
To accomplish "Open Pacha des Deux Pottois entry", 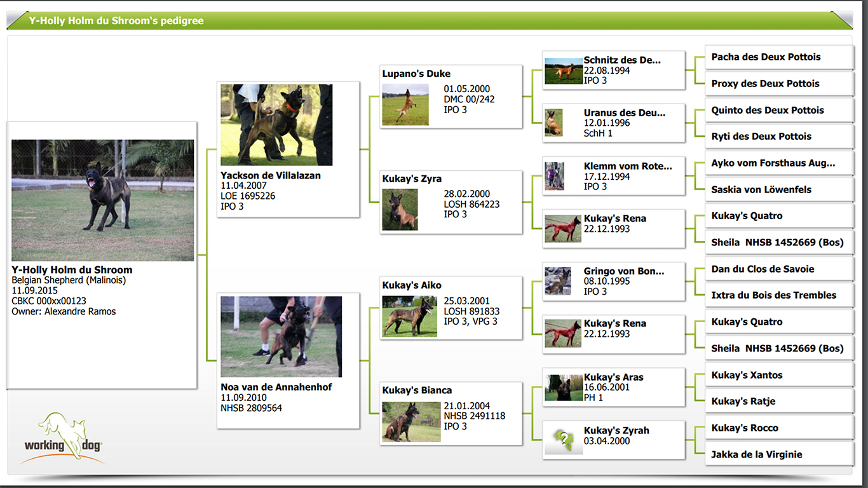I will click(778, 57).
